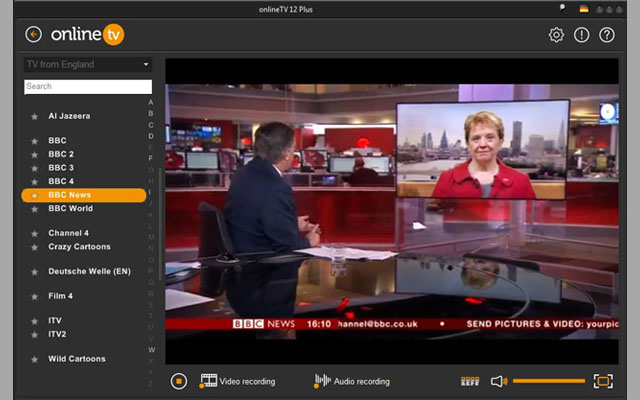Open help with the question mark icon

607,35
